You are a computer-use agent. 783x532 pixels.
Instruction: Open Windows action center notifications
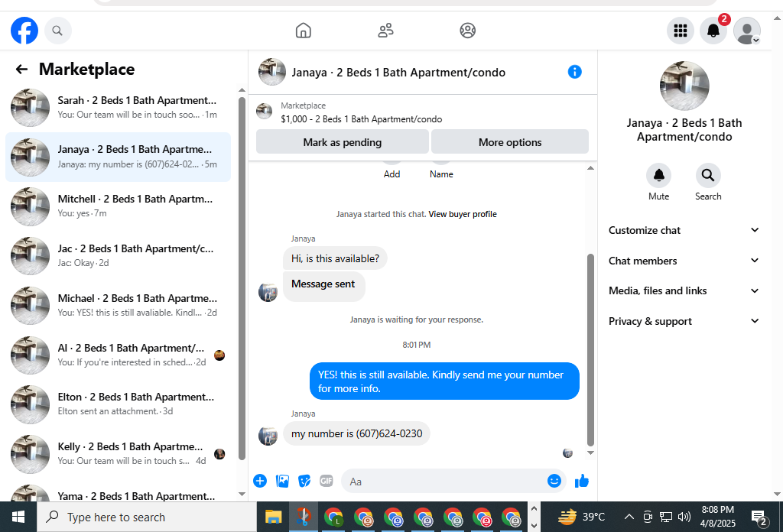tap(759, 518)
